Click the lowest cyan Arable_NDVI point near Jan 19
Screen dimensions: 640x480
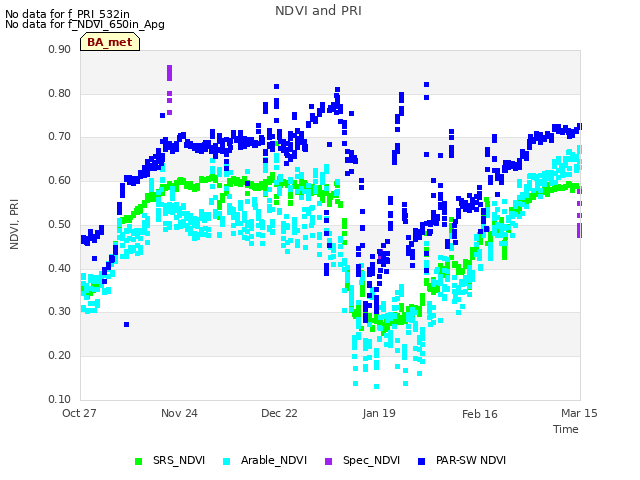376,386
